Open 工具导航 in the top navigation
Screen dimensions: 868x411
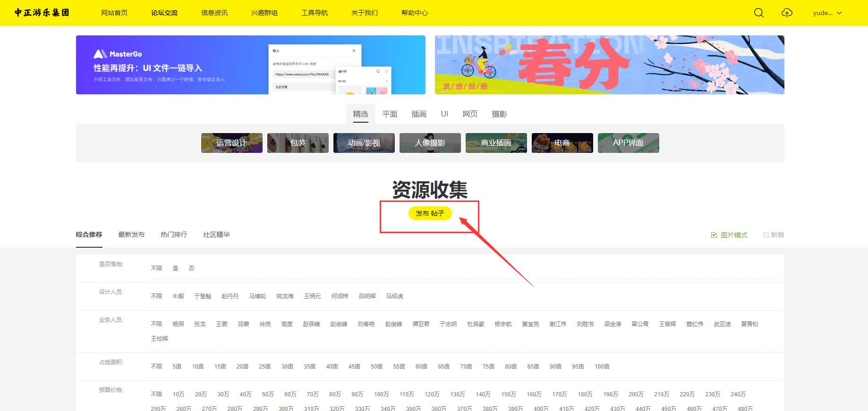(x=315, y=13)
